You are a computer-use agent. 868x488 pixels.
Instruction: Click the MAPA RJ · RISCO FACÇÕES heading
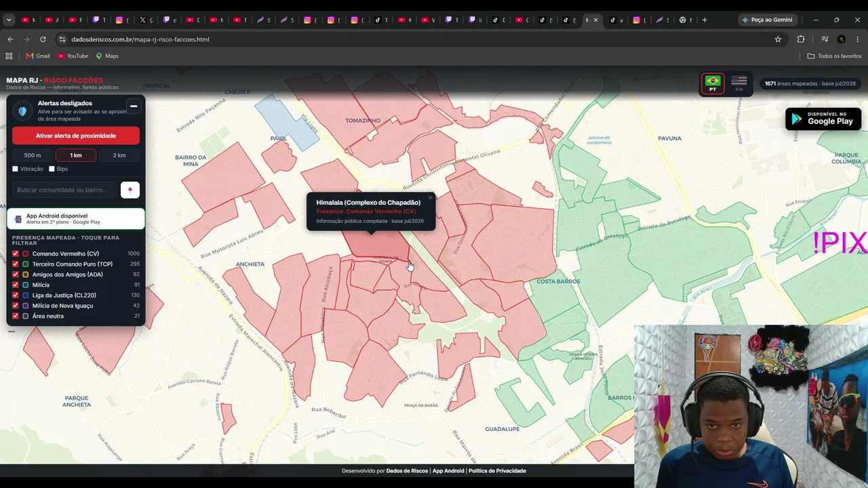pyautogui.click(x=55, y=80)
